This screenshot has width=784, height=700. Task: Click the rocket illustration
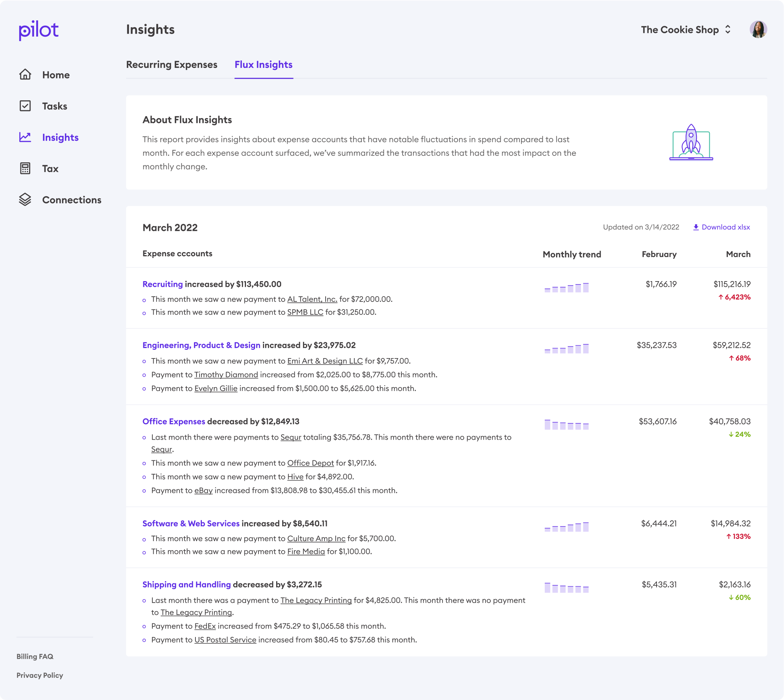(x=691, y=142)
